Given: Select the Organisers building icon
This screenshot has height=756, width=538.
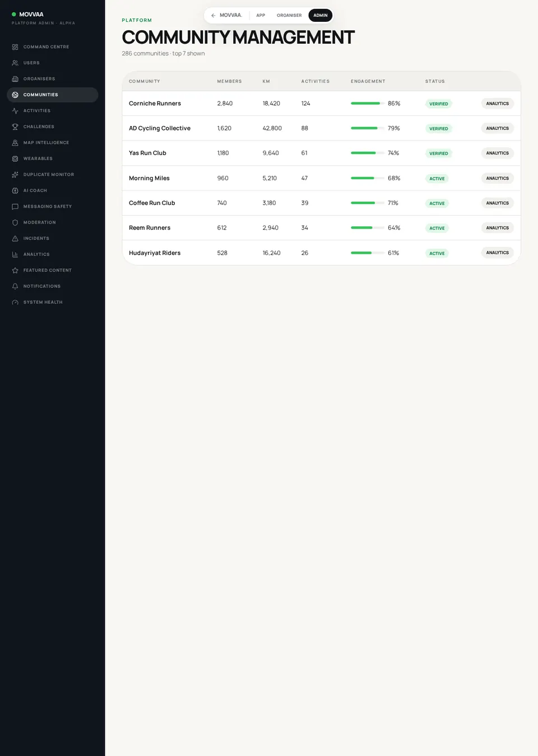Looking at the screenshot, I should [15, 79].
